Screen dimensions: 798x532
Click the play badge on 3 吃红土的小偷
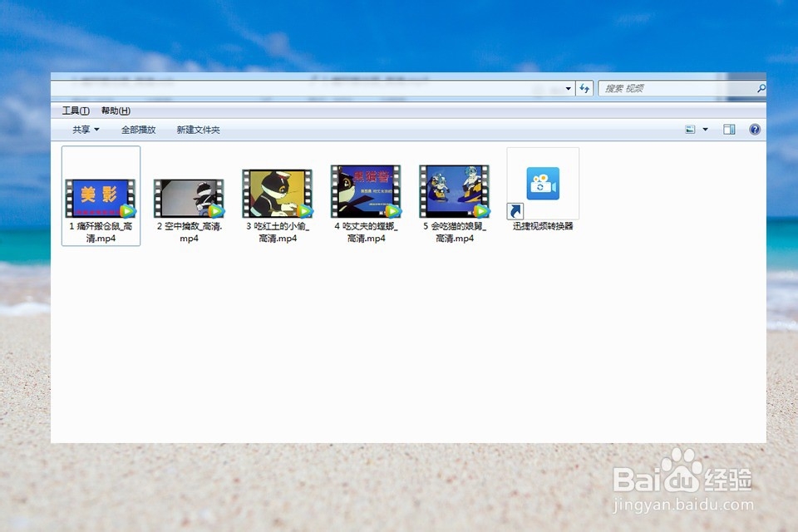click(305, 210)
